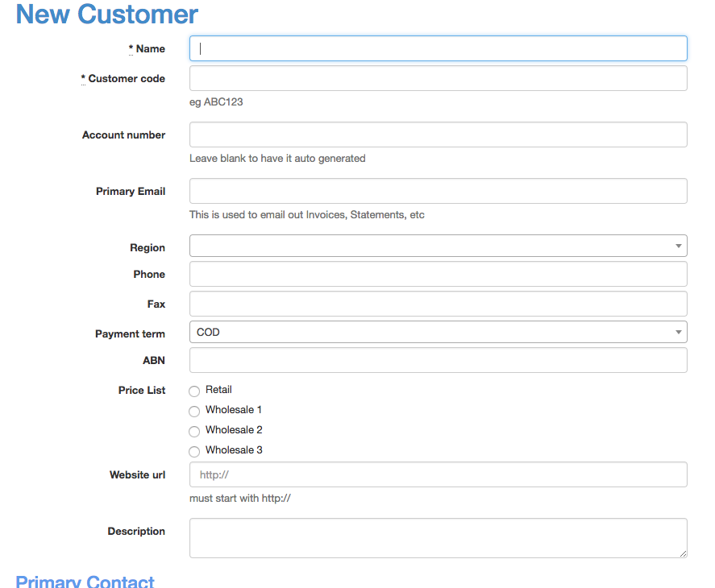Viewport: 715px width, 588px height.
Task: Click the Customer code field label
Action: (x=127, y=79)
